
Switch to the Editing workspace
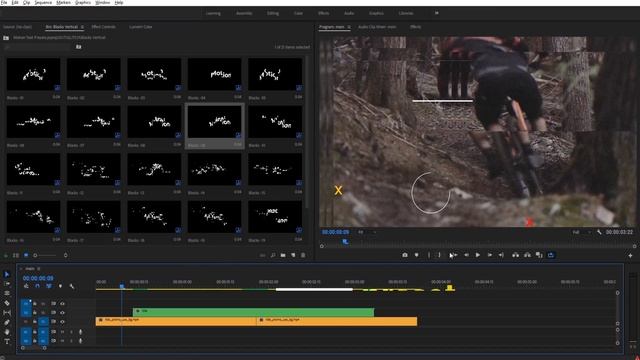pos(273,13)
